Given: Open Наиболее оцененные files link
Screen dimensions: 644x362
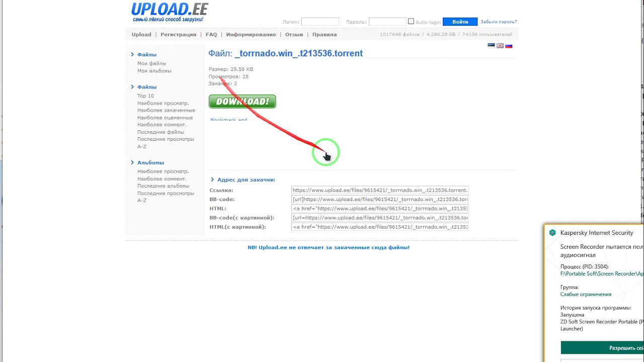Looking at the screenshot, I should coord(165,118).
